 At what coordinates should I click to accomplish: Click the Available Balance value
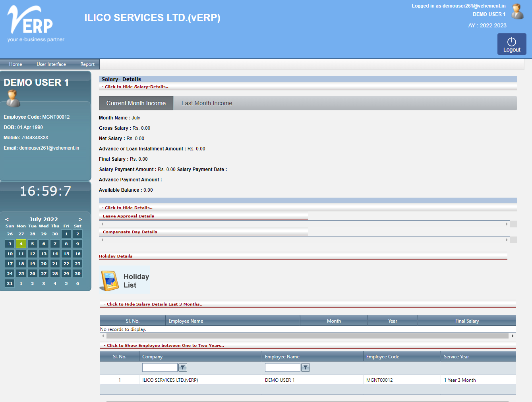coord(148,190)
